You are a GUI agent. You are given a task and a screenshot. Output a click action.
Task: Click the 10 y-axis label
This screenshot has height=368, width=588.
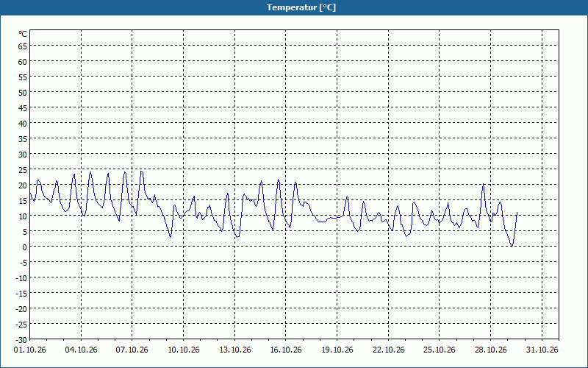[23, 216]
